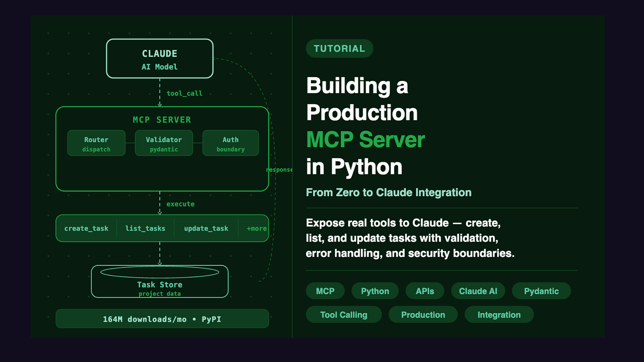Click the Router dispatch box
Screen dimensions: 644x362
(96, 143)
